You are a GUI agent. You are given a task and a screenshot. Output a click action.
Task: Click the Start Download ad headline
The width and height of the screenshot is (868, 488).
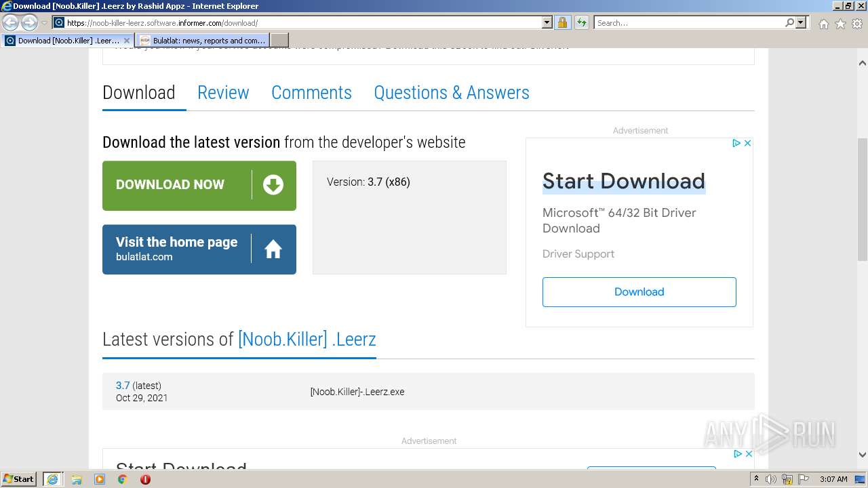624,181
